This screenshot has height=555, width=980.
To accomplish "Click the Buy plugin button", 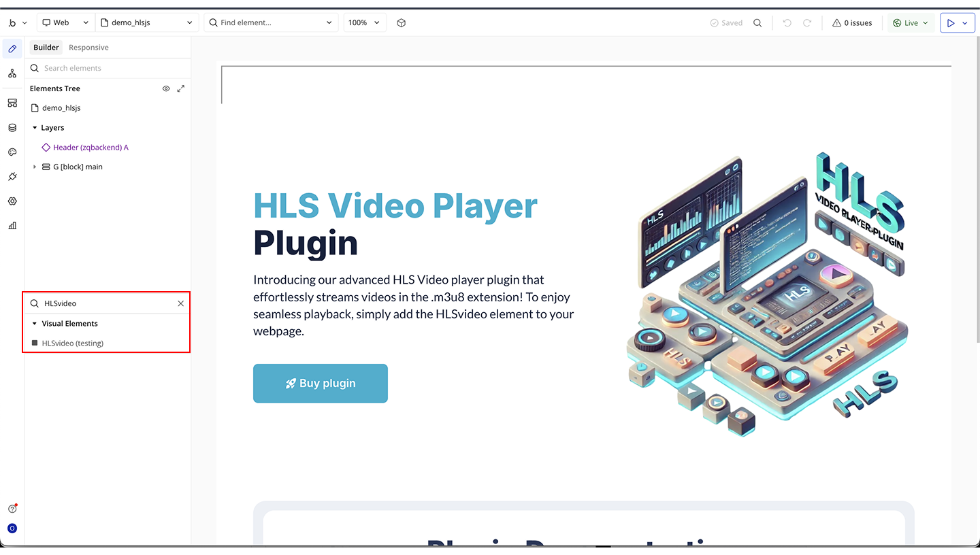I will point(321,383).
